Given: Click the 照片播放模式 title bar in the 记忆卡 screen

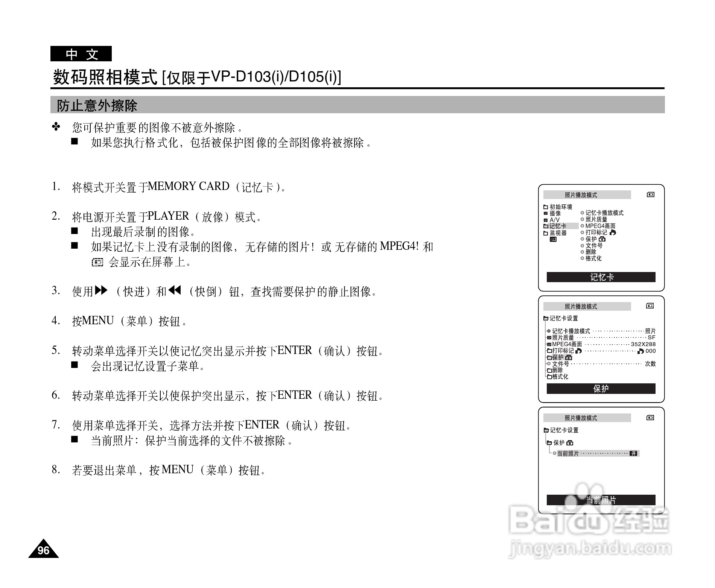Looking at the screenshot, I should coord(587,195).
